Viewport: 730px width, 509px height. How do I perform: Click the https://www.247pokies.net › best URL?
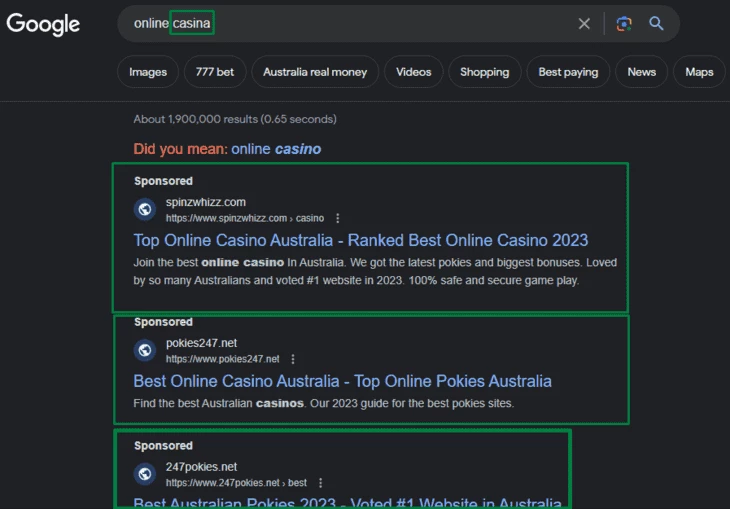[x=236, y=483]
